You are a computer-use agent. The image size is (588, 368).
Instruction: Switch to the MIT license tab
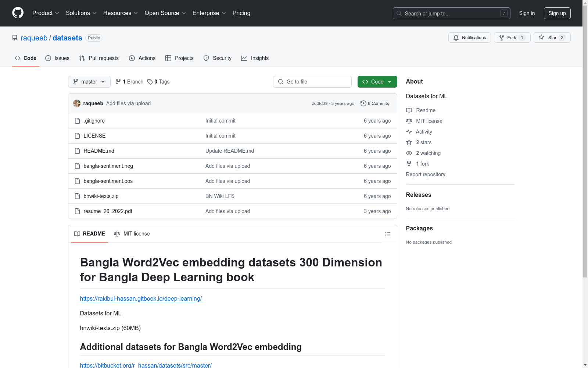(132, 234)
